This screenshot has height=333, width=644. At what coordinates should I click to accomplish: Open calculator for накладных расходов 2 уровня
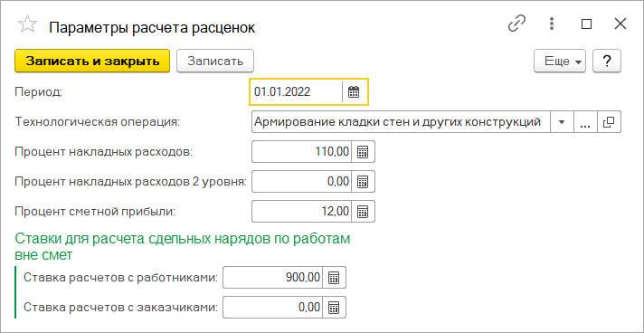coord(363,181)
